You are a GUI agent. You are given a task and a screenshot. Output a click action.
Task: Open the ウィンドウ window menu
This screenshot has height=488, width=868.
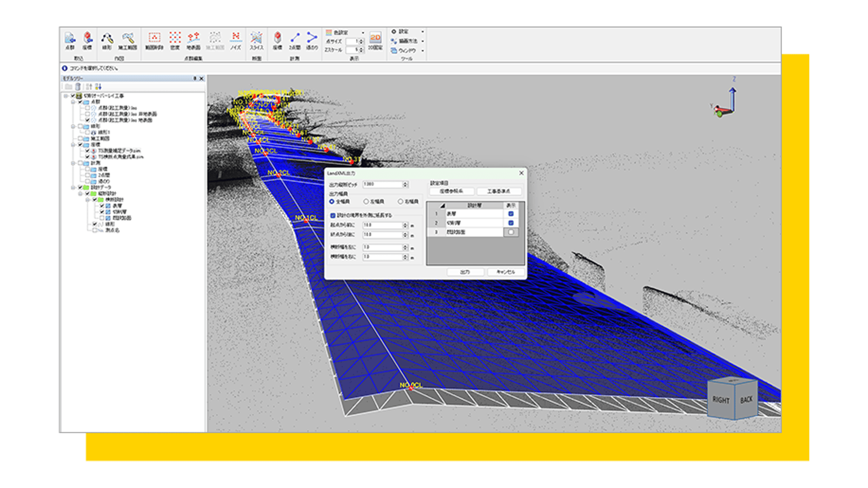(407, 50)
